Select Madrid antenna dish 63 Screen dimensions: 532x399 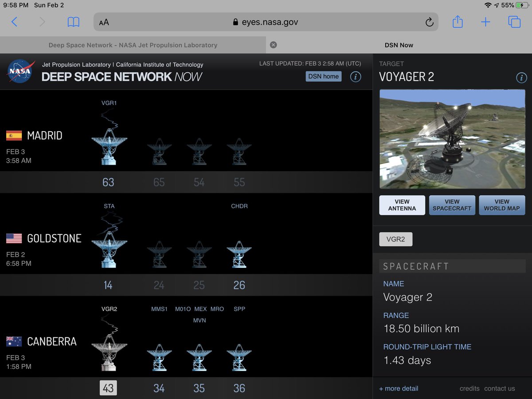click(109, 146)
